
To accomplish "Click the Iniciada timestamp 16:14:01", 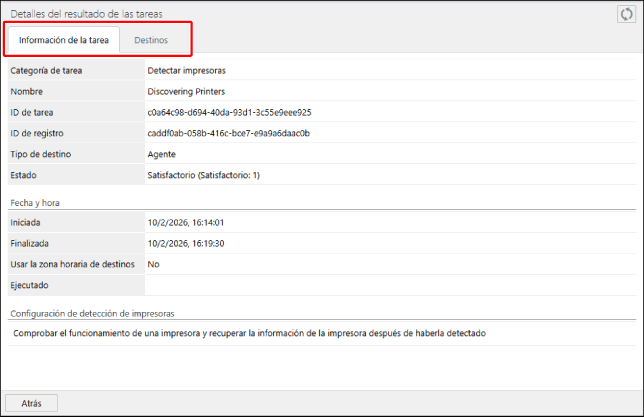I will click(x=185, y=222).
